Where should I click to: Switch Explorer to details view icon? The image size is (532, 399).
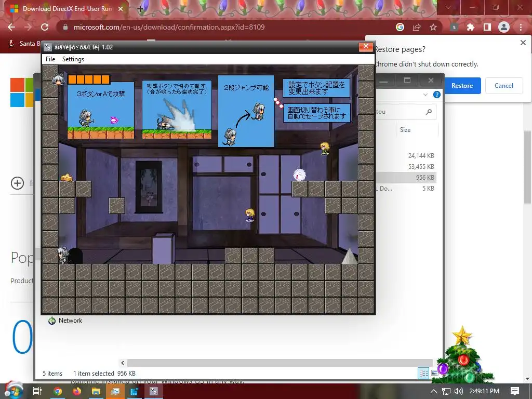(424, 373)
